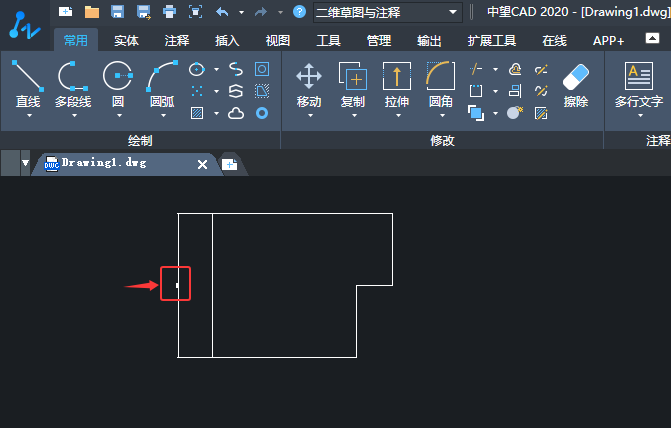The image size is (671, 428).
Task: Click the edit polyline pencil icon
Action: [541, 69]
